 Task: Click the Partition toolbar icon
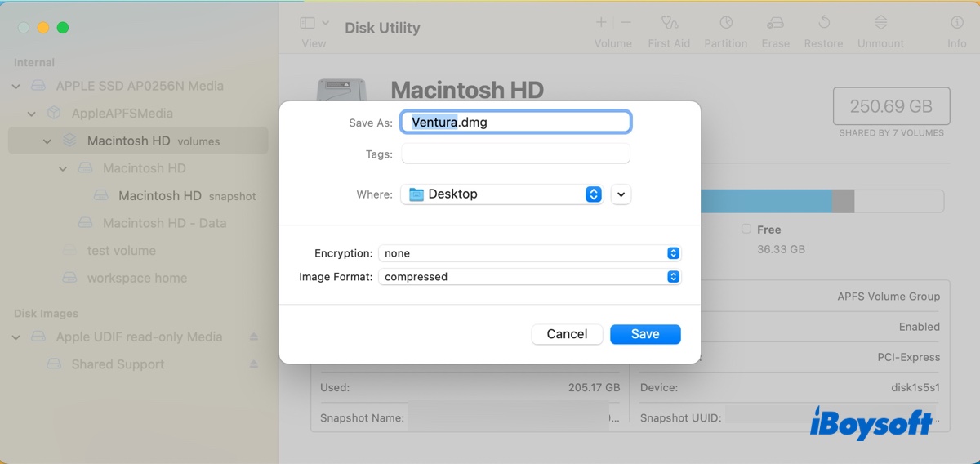[x=725, y=23]
